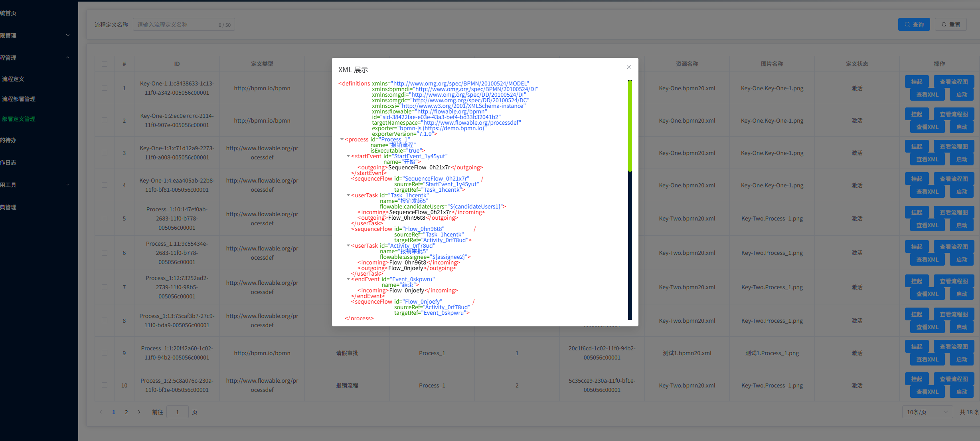The width and height of the screenshot is (980, 441).
Task: Collapse the Task_1hcentk userTask node
Action: pyautogui.click(x=348, y=195)
